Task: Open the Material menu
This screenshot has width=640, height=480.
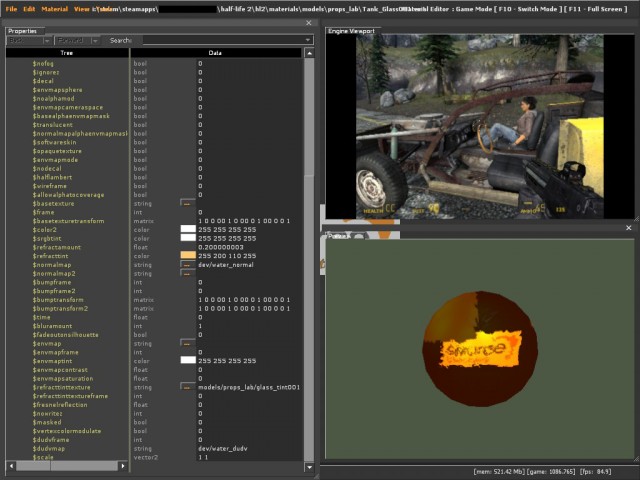Action: [55, 9]
